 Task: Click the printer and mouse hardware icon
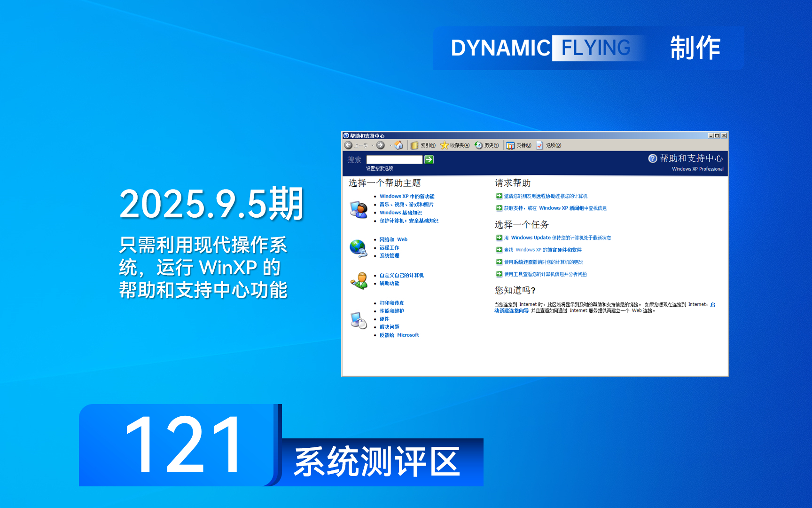(359, 320)
